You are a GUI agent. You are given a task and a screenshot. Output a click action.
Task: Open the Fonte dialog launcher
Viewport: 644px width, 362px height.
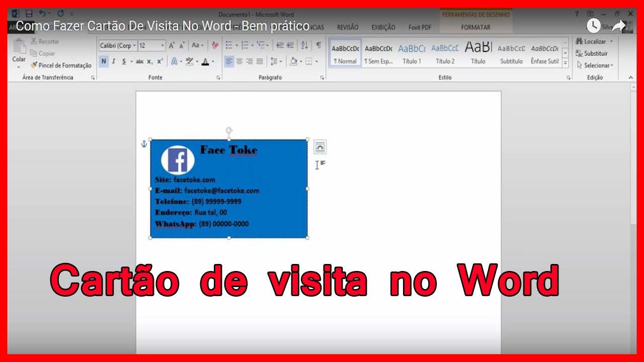(x=218, y=78)
